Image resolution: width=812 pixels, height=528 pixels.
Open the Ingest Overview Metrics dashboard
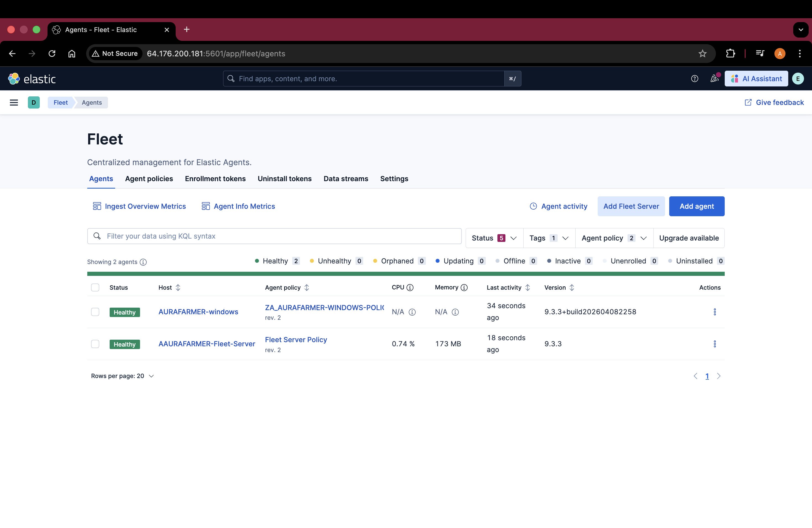[139, 206]
